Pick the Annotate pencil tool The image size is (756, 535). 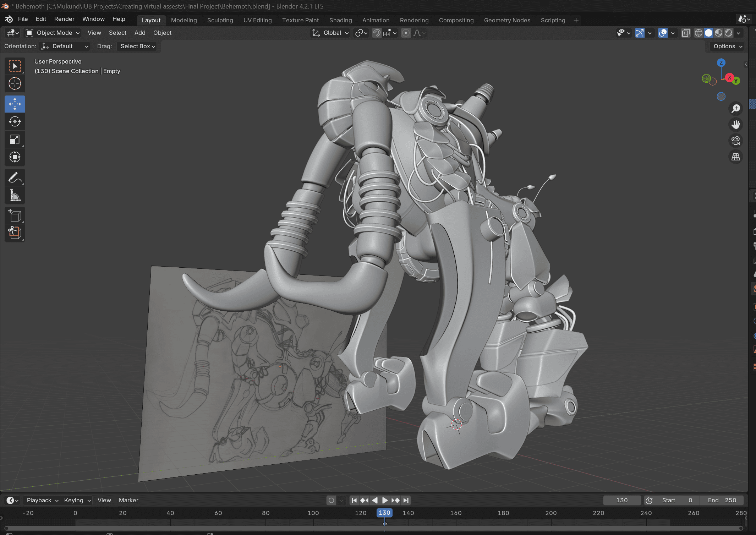(x=15, y=178)
